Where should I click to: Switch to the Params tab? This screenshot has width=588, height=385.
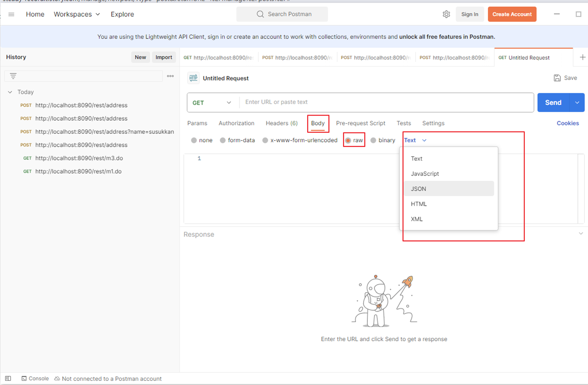[x=197, y=123]
